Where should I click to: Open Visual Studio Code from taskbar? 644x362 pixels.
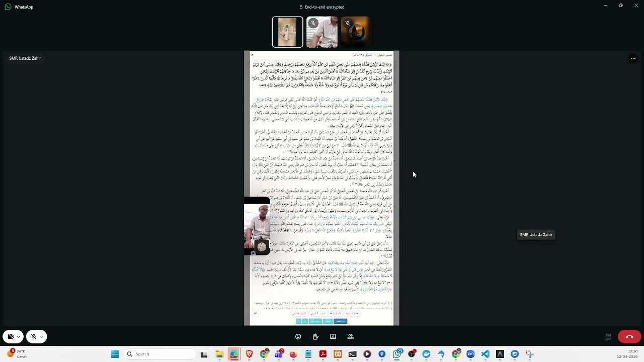point(485,354)
